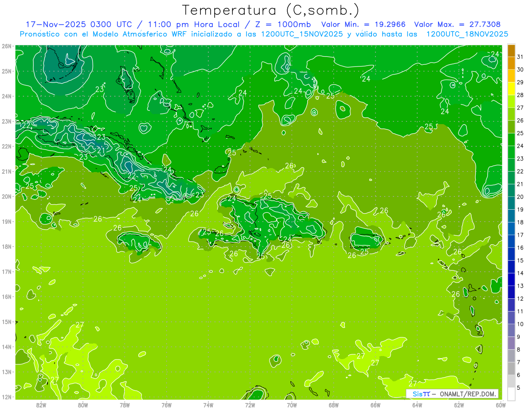Click the color legend value 10
Viewport: 532px width, 411px height.
[520, 324]
